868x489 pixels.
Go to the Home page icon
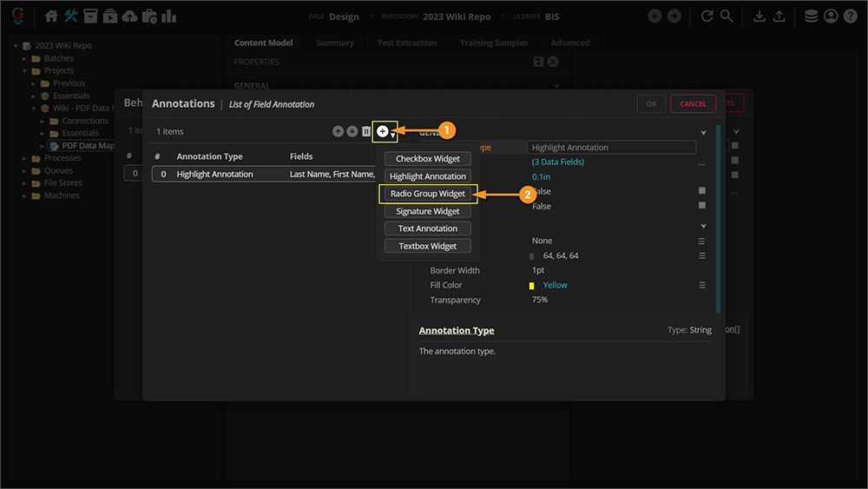(51, 16)
